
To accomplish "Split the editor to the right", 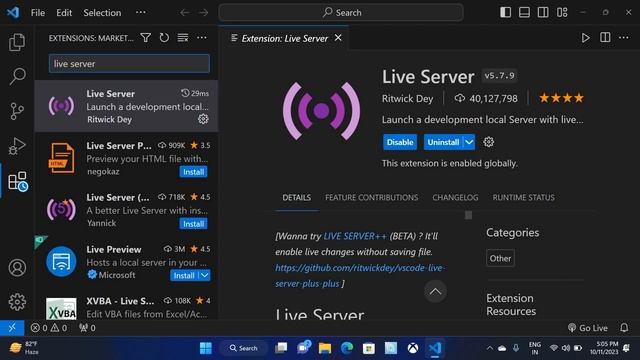I will click(605, 38).
